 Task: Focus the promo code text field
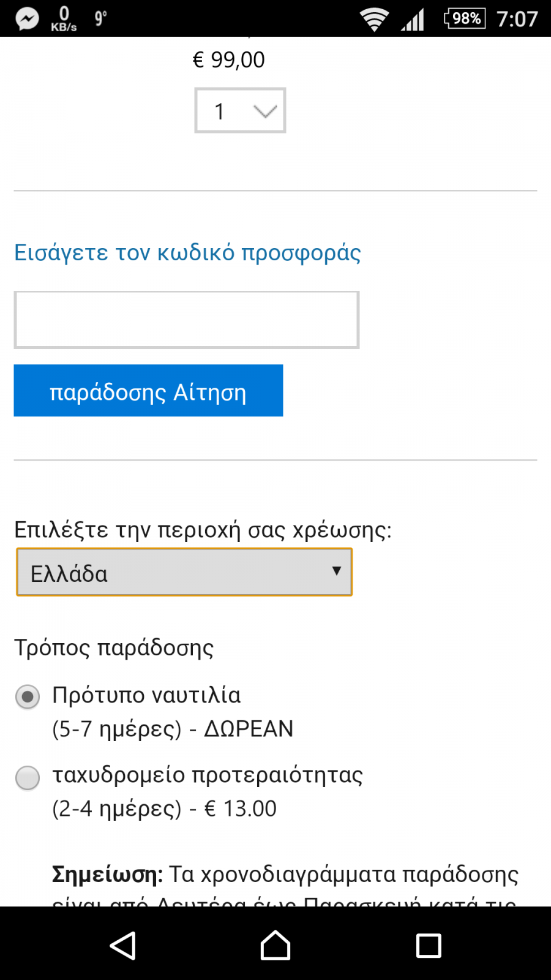click(x=187, y=320)
